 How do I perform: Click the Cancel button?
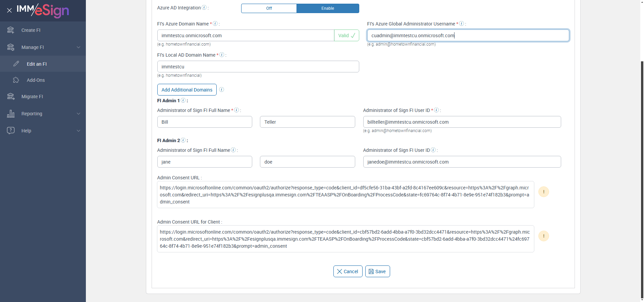[347, 271]
